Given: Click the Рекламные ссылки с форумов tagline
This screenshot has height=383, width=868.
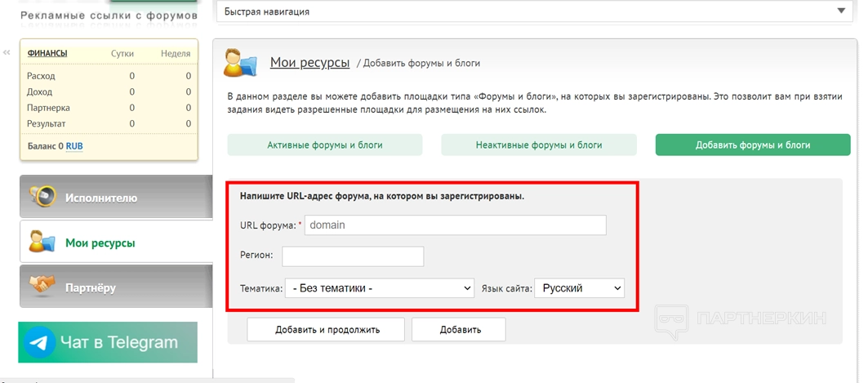Looking at the screenshot, I should (109, 16).
